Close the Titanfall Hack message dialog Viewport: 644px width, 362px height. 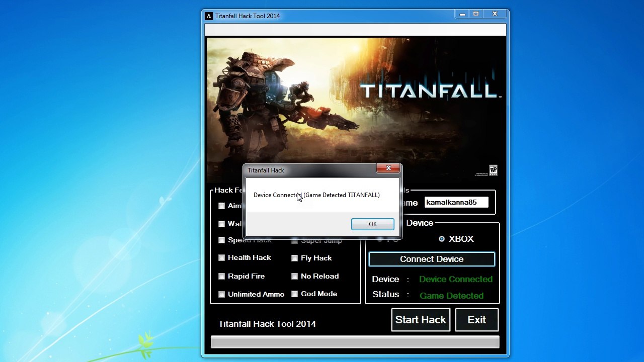tap(388, 168)
